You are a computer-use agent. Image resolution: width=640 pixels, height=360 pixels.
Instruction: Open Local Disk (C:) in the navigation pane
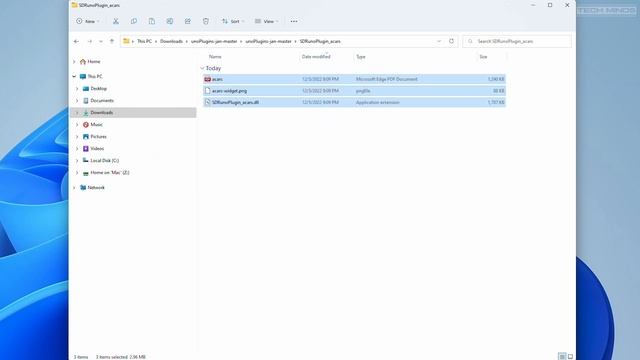point(104,160)
